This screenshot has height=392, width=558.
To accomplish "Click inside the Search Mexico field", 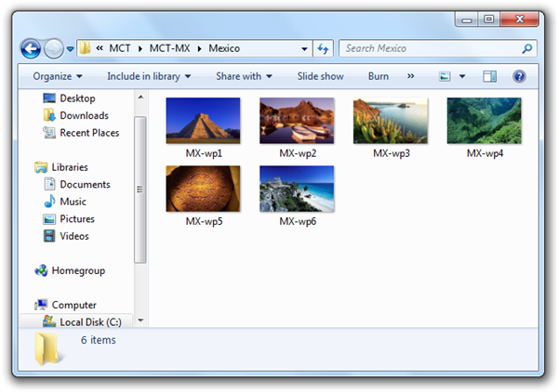I will click(428, 48).
